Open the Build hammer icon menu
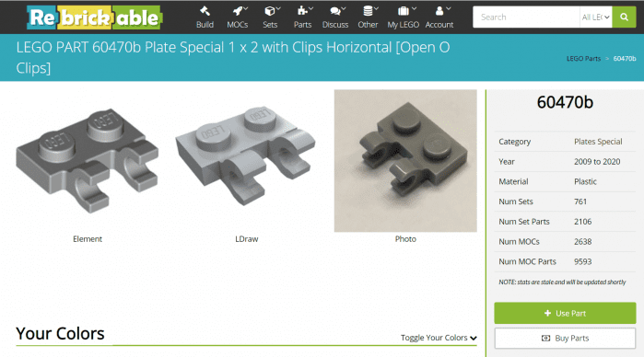 pyautogui.click(x=205, y=17)
